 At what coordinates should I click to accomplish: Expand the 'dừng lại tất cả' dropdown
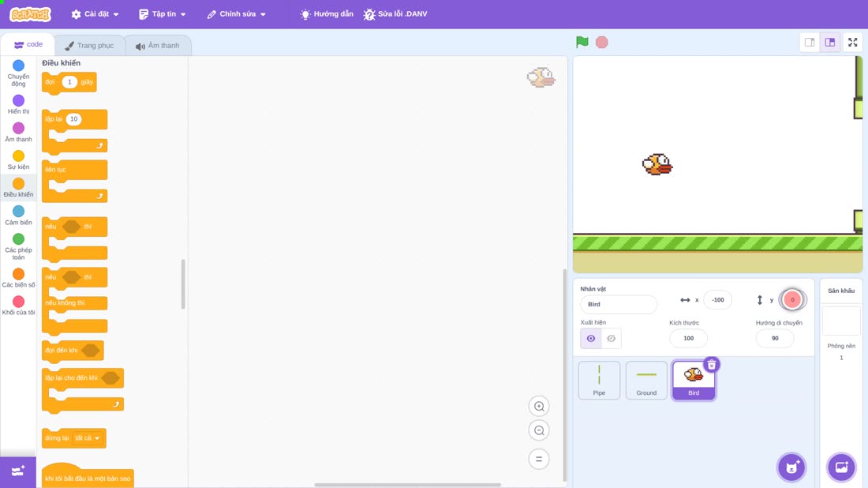88,438
